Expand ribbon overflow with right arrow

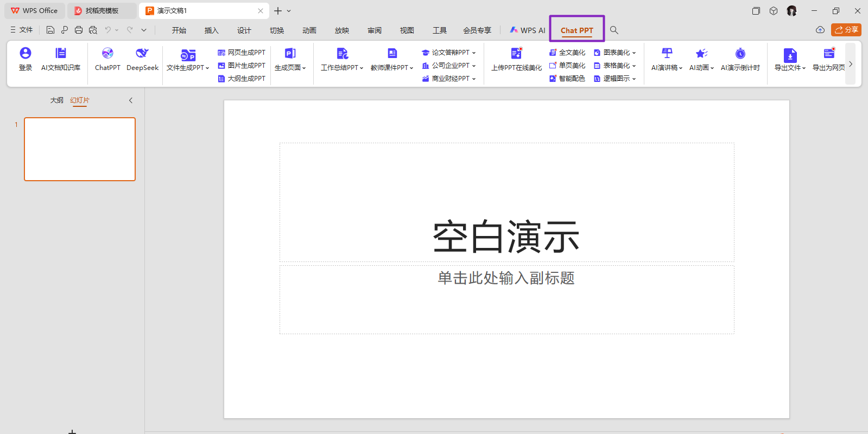[851, 64]
